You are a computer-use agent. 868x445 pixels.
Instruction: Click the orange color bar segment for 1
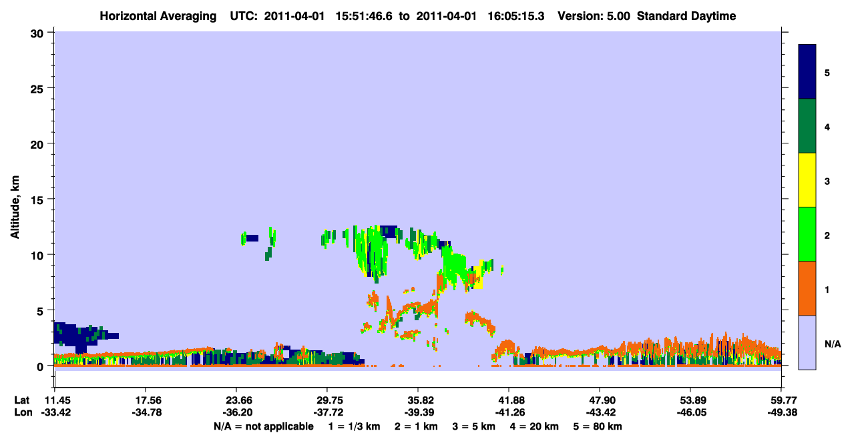(x=807, y=288)
